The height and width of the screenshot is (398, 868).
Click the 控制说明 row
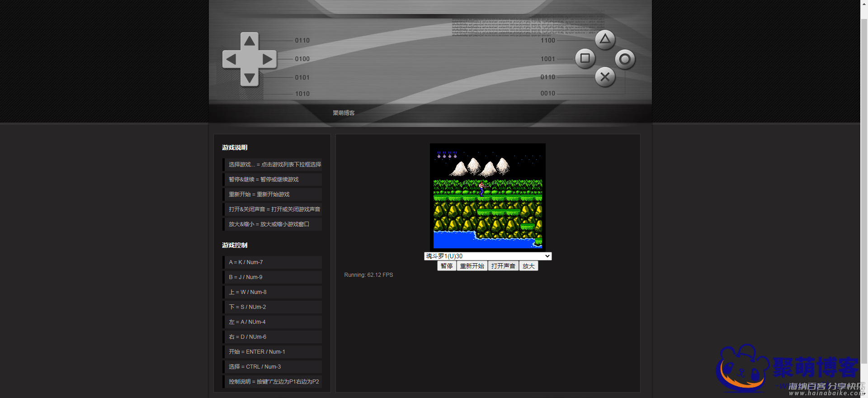(x=272, y=382)
